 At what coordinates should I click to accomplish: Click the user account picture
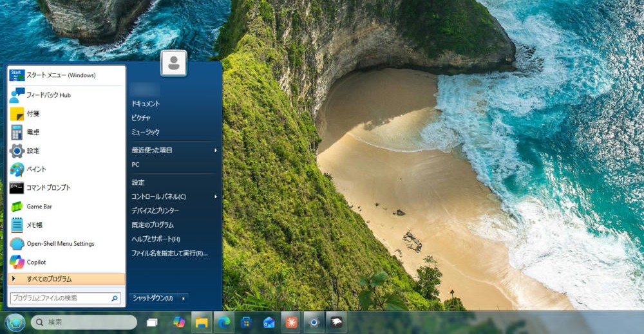pyautogui.click(x=174, y=63)
